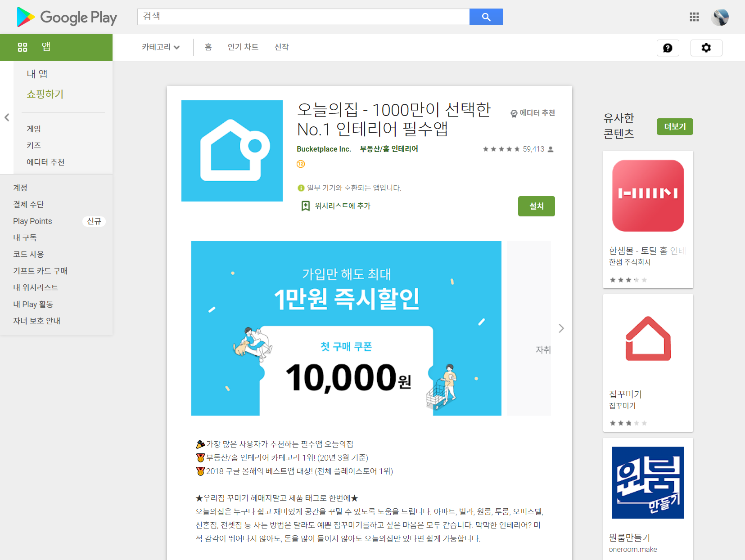Click the age 12 rating badge

point(301,164)
